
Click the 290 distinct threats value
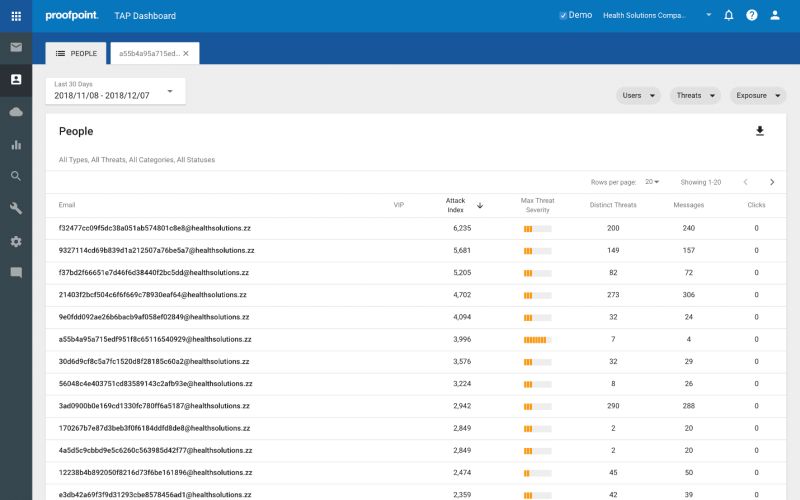pyautogui.click(x=613, y=406)
